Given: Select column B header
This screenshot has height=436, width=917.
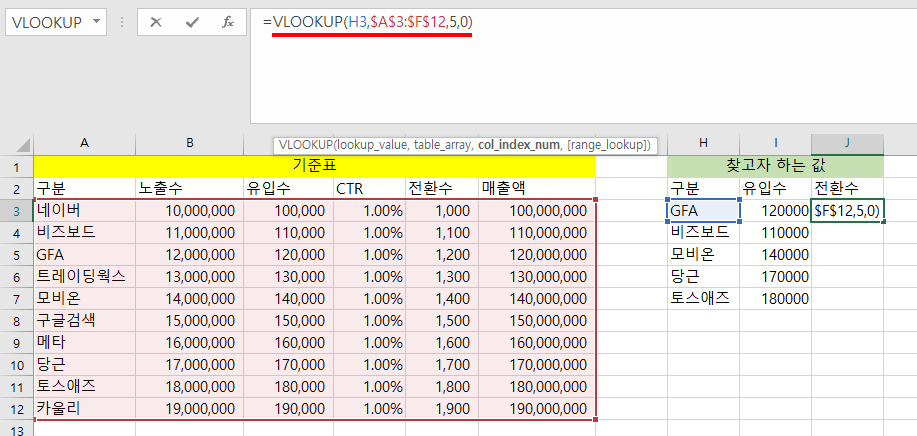Looking at the screenshot, I should [188, 144].
